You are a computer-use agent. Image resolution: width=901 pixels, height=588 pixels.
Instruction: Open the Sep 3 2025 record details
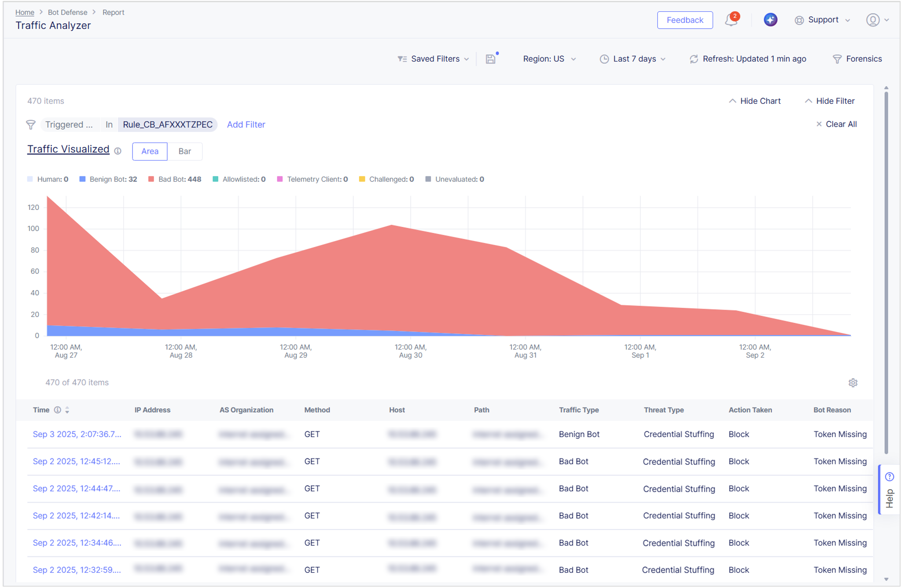click(x=77, y=434)
